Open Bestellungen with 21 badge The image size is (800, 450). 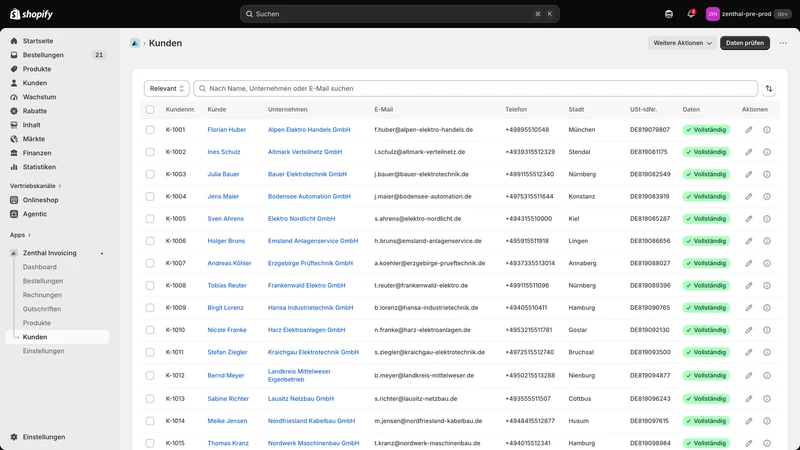pos(57,55)
